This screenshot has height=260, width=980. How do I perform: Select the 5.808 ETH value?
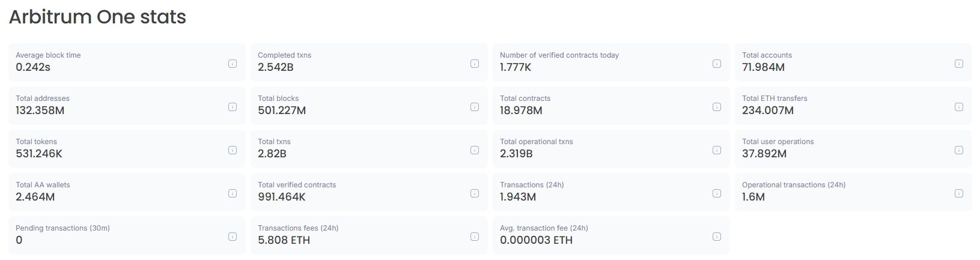pos(284,240)
